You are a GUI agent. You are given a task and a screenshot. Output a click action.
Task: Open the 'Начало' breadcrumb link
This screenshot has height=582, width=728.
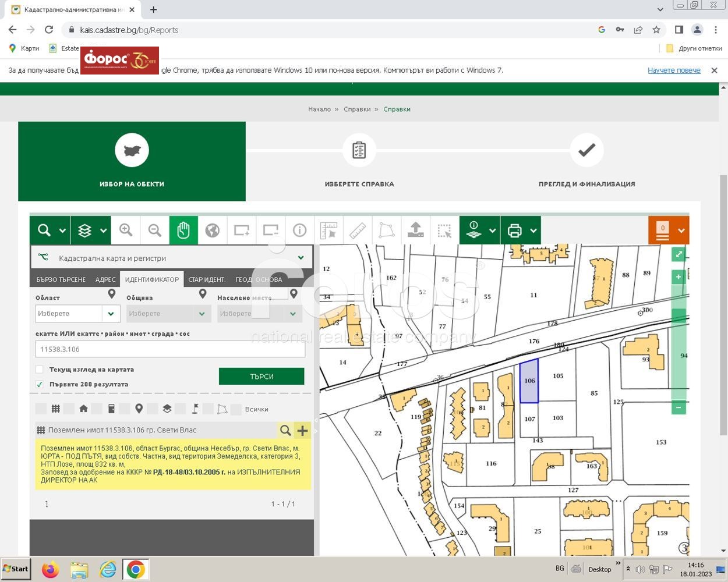click(319, 109)
